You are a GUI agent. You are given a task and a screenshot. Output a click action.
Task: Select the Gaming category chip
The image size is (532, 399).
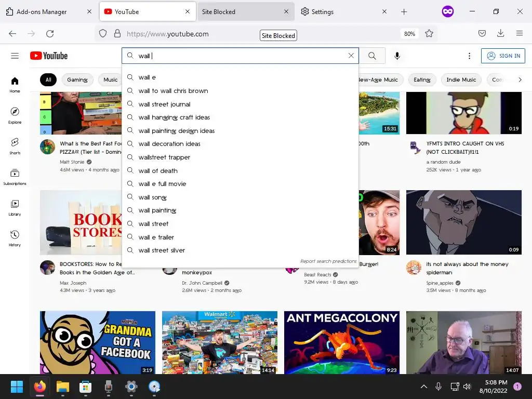(x=77, y=79)
